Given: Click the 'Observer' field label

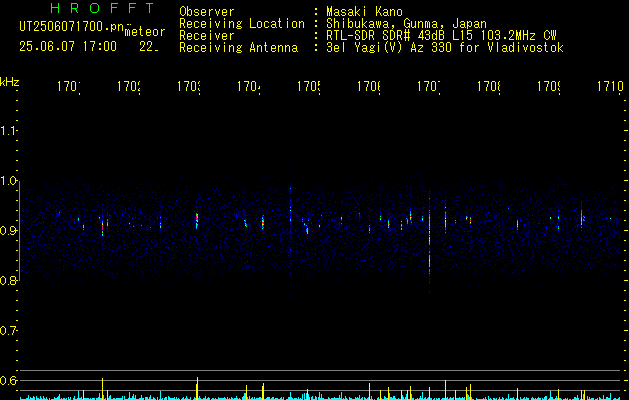Looking at the screenshot, I should coord(207,12).
